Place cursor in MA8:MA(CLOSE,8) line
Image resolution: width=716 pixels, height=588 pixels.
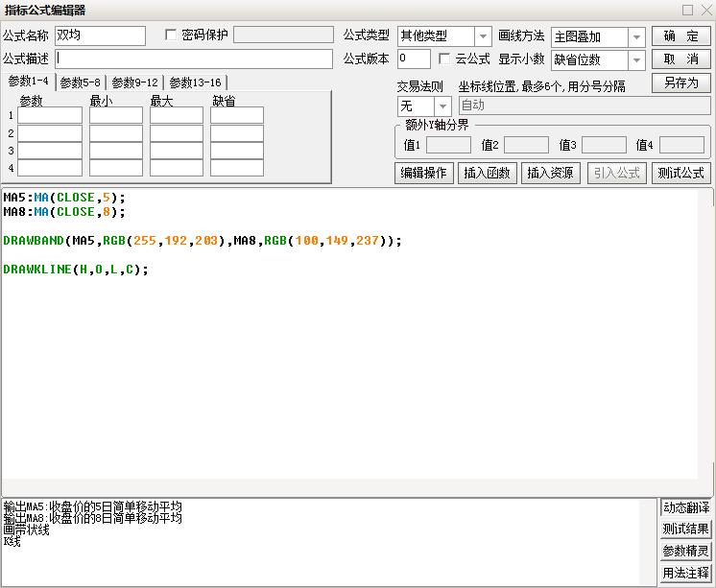click(64, 212)
